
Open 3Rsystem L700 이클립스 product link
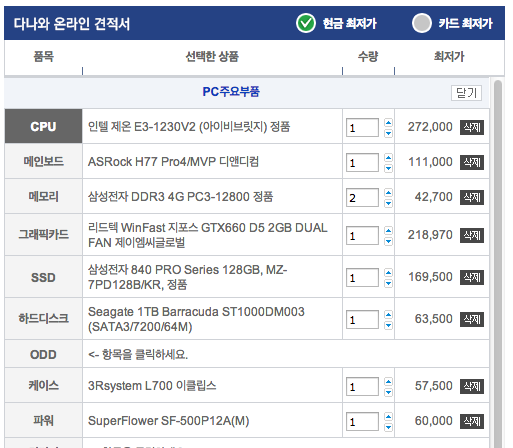(x=152, y=386)
